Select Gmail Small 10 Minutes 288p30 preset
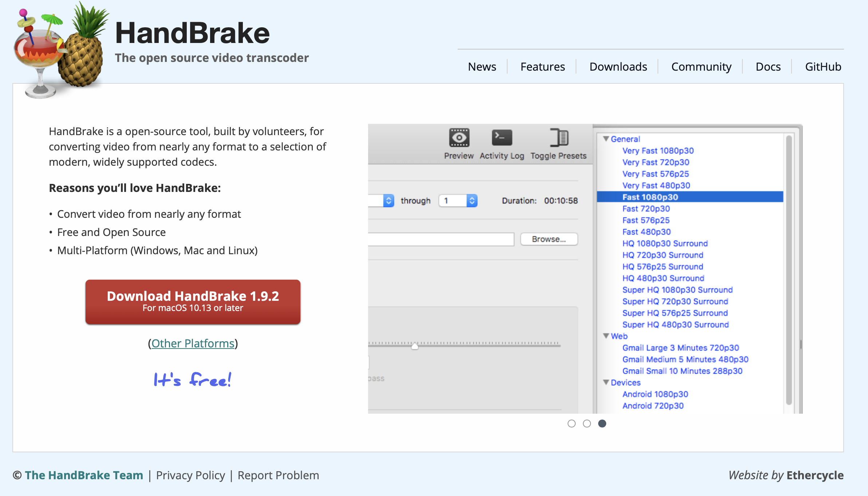Screen dimensions: 868x496 (x=682, y=371)
